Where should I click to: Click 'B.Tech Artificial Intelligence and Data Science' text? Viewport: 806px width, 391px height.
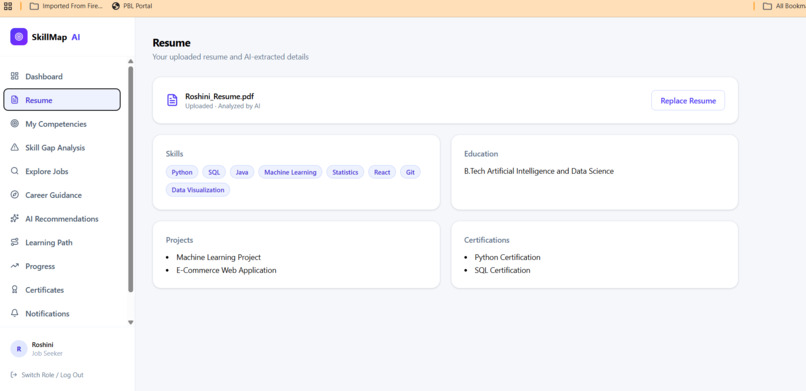coord(539,171)
